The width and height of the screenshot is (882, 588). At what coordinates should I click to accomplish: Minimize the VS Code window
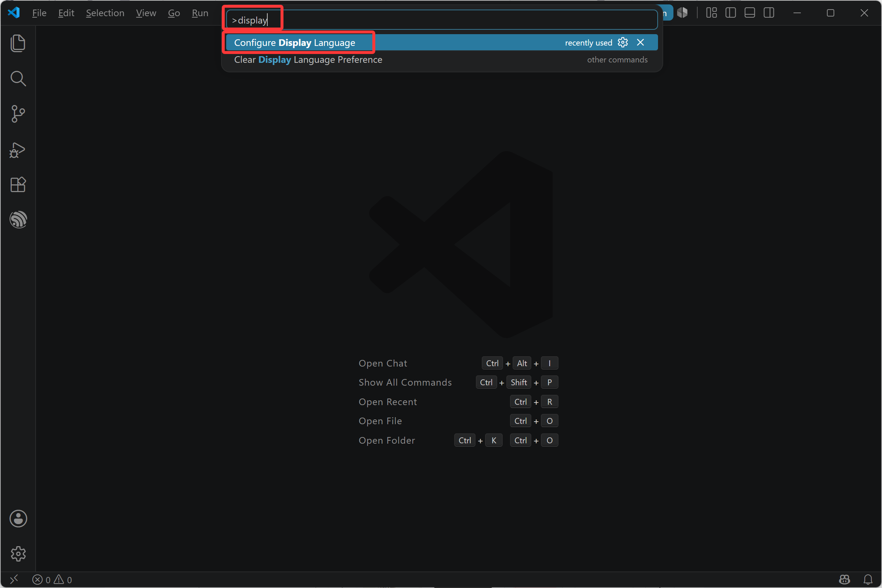797,13
